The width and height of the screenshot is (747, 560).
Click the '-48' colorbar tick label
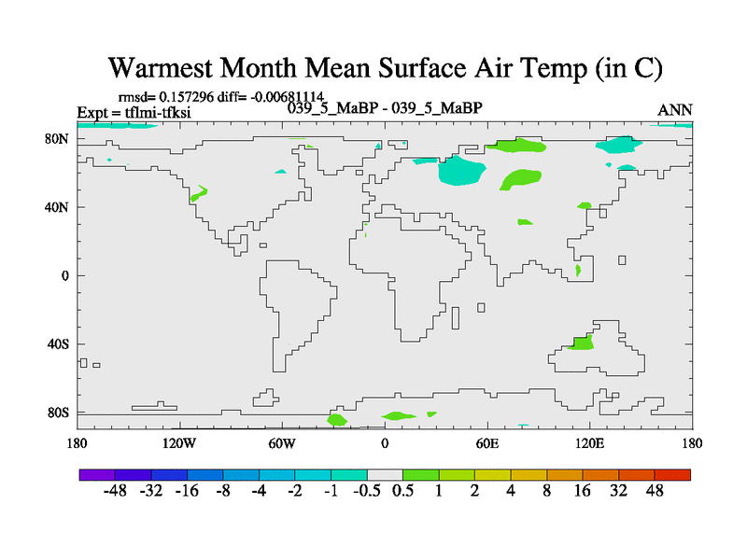click(x=116, y=492)
